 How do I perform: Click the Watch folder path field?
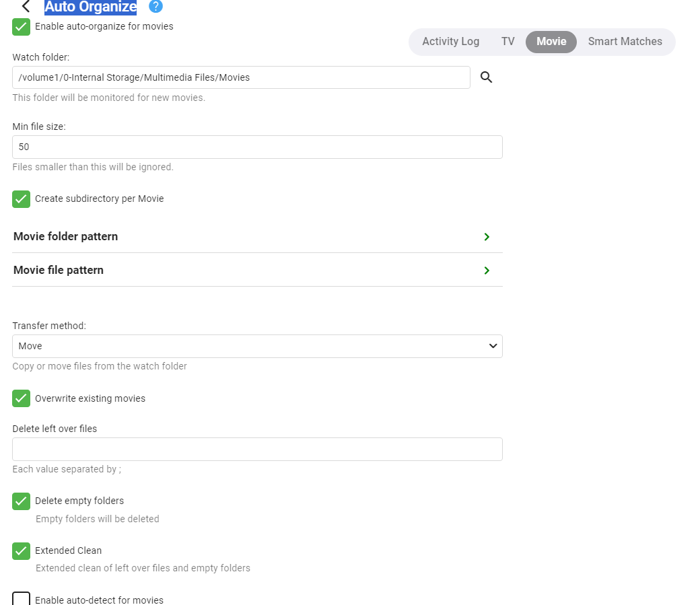pyautogui.click(x=241, y=77)
